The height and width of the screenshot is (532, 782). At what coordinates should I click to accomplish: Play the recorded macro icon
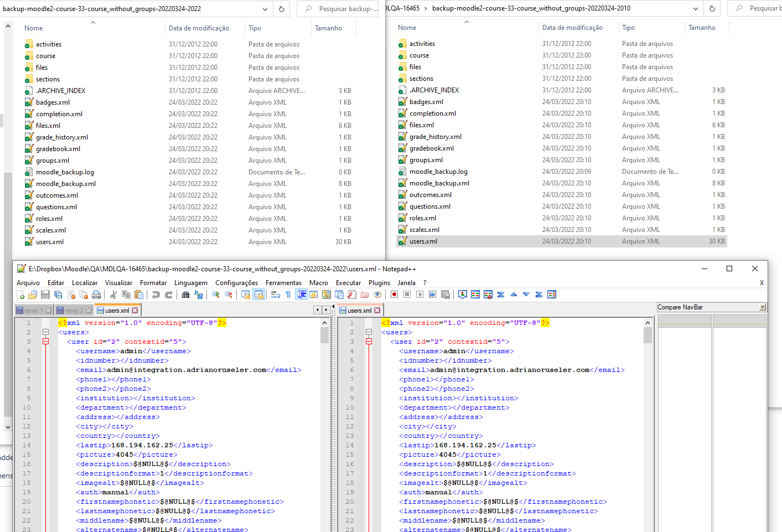pos(420,295)
